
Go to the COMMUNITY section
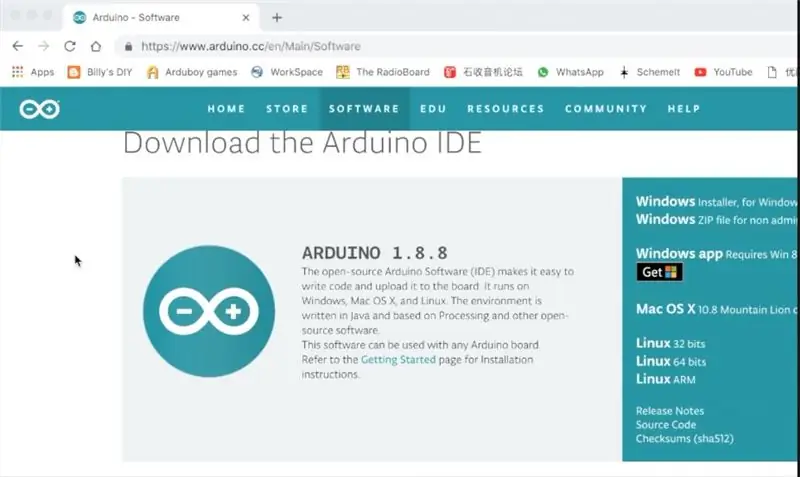[x=606, y=109]
